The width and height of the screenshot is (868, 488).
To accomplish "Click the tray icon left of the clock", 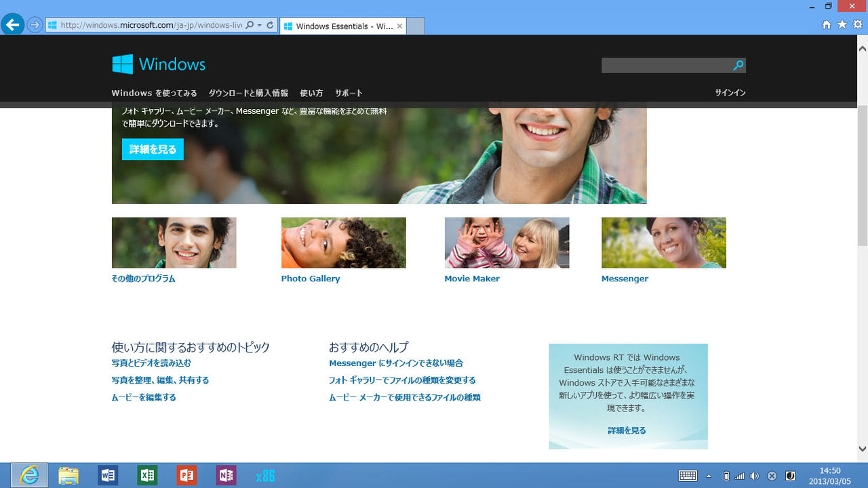I will (790, 476).
